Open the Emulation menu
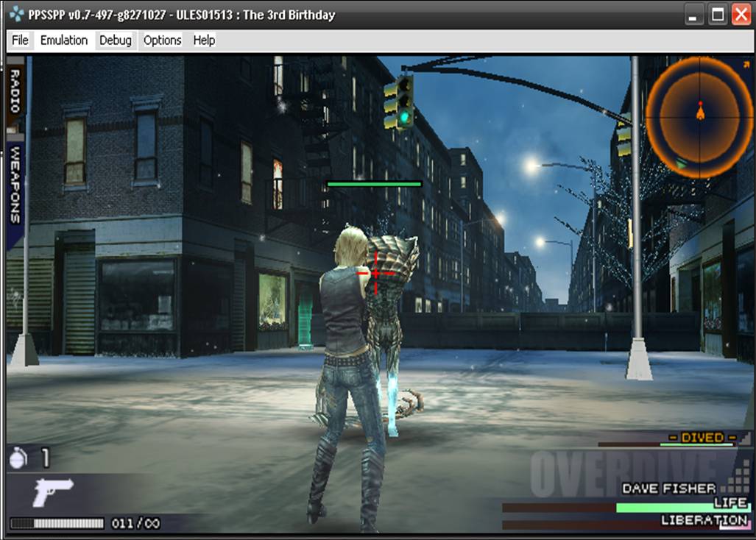This screenshot has height=540, width=756. (x=64, y=40)
